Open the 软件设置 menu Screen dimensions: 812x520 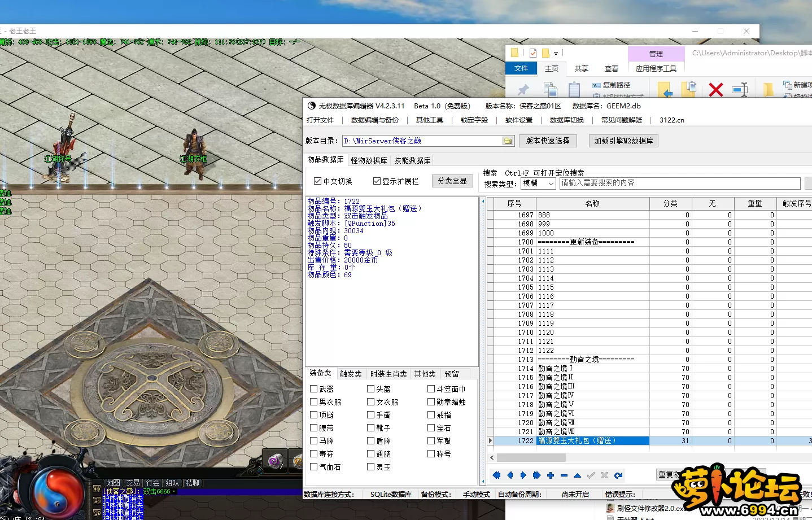coord(519,120)
